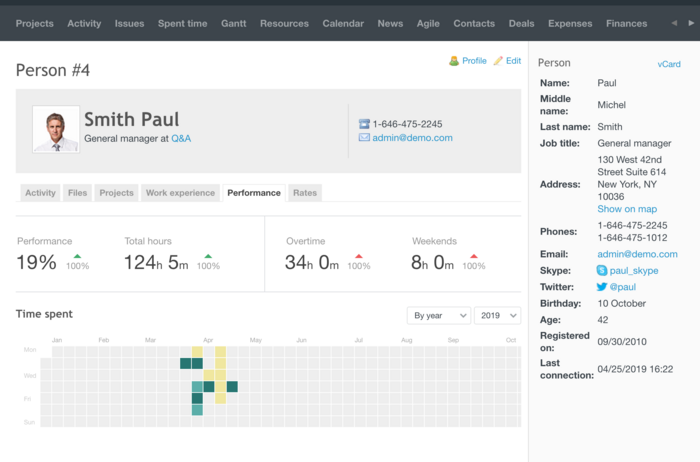Screen dimensions: 700x462
Task: Open the 2019 year dropdown
Action: click(x=497, y=315)
